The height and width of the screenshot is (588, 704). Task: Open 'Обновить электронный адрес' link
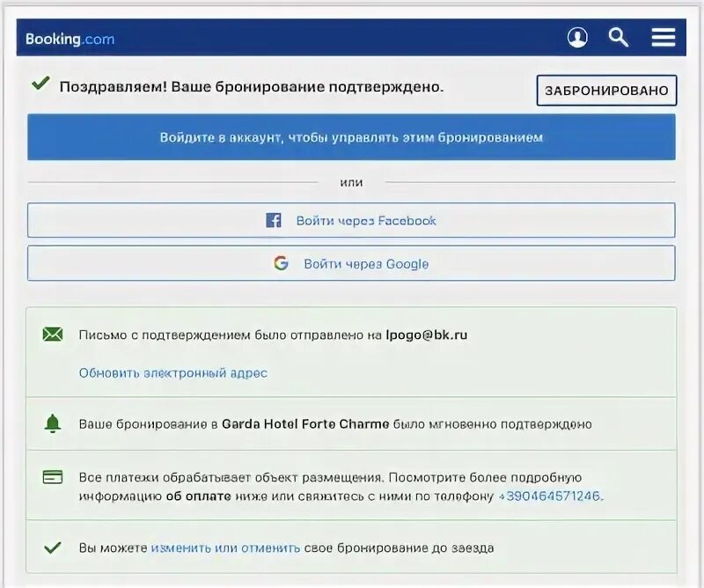(x=172, y=373)
